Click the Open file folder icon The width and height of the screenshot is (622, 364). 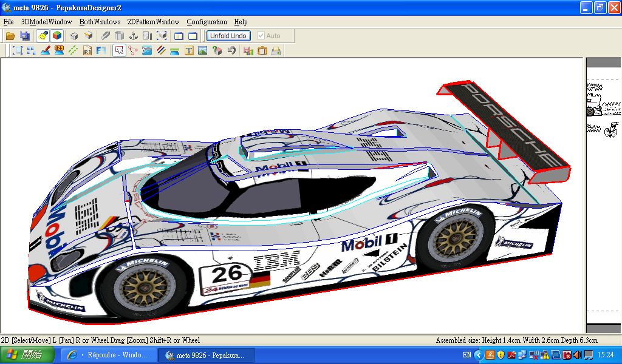(x=10, y=36)
